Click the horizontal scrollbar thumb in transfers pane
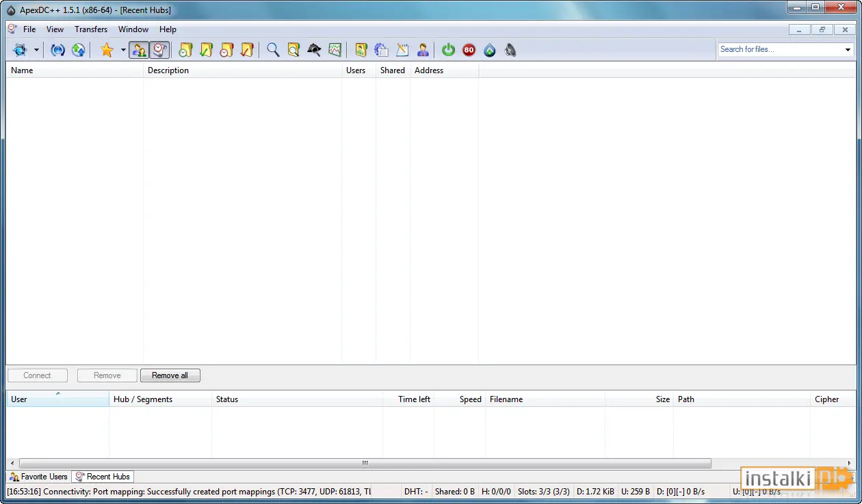 coord(365,463)
